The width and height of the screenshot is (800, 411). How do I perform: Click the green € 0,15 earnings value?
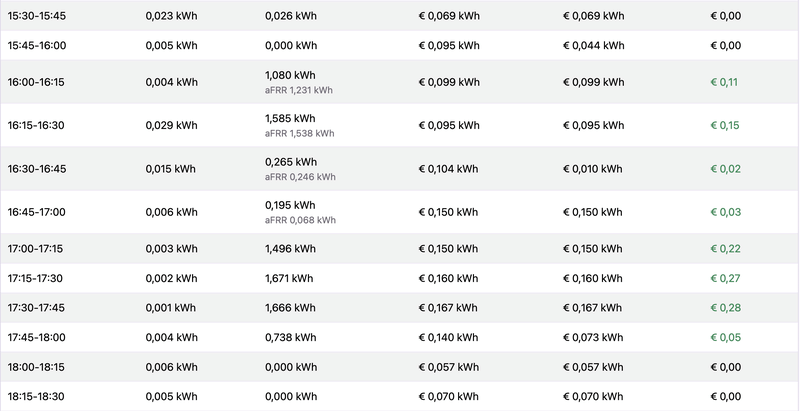click(724, 125)
